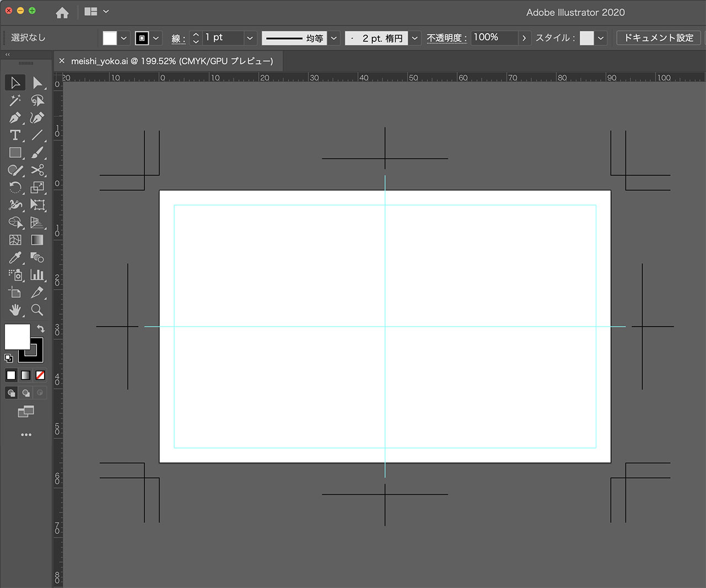Open the 不透明度 opacity panel link
This screenshot has height=588, width=706.
coord(447,38)
